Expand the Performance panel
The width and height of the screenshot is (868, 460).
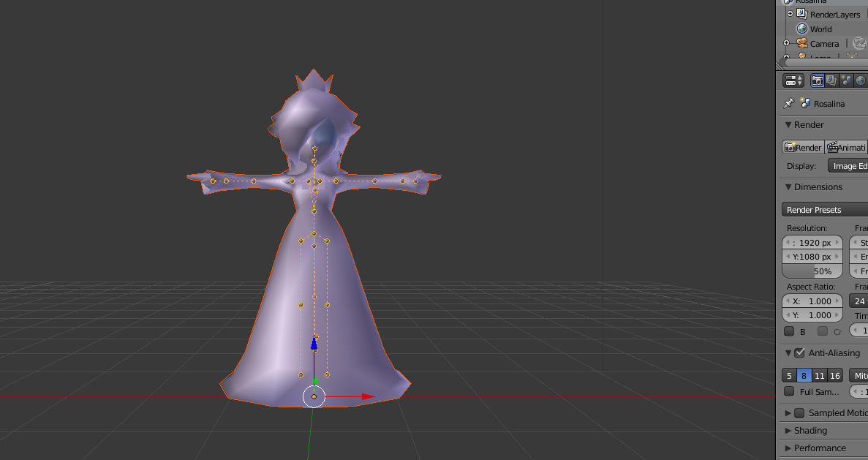click(788, 448)
